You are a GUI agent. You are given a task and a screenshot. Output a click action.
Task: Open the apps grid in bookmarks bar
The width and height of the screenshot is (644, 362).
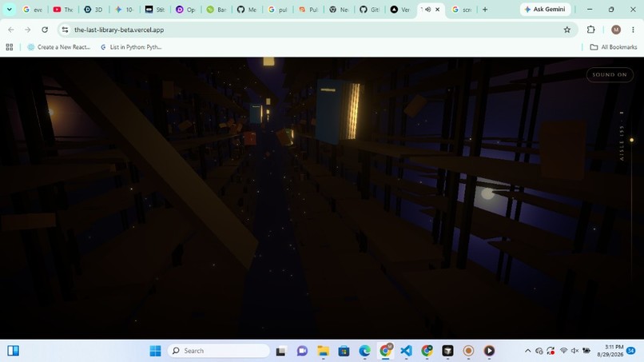tap(10, 47)
